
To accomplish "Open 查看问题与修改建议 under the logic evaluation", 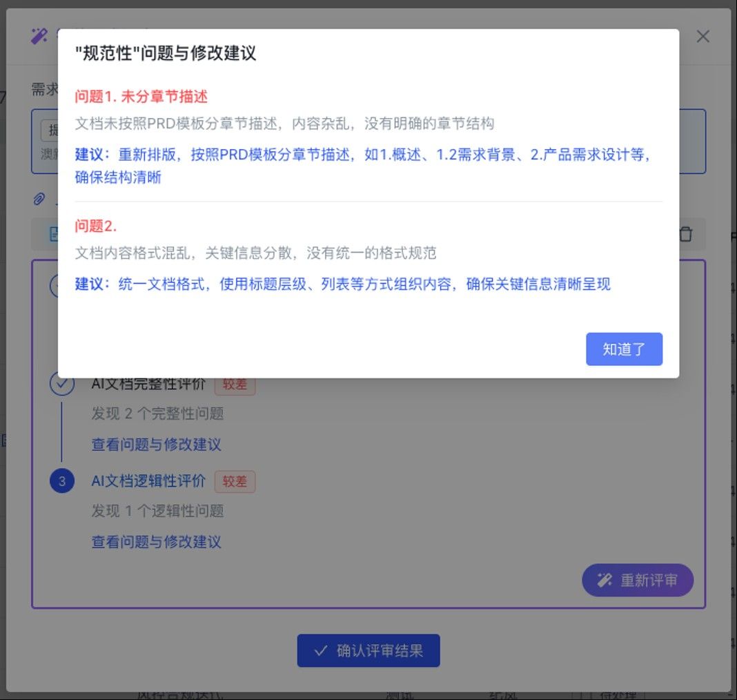I will pyautogui.click(x=156, y=542).
